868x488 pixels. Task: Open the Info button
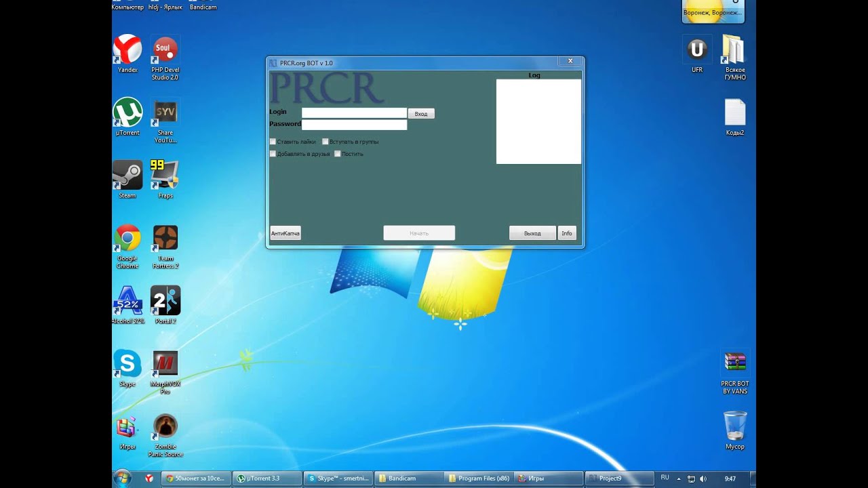567,233
